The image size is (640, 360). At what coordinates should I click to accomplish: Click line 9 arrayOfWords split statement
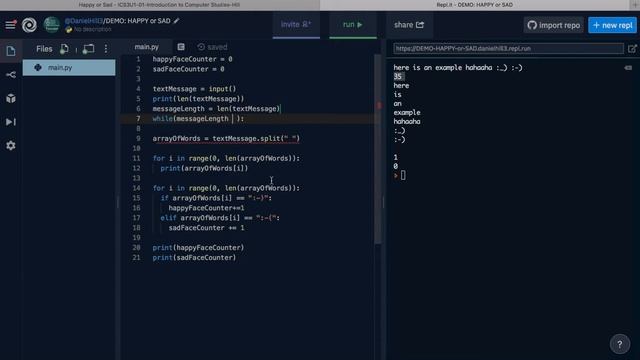click(226, 139)
